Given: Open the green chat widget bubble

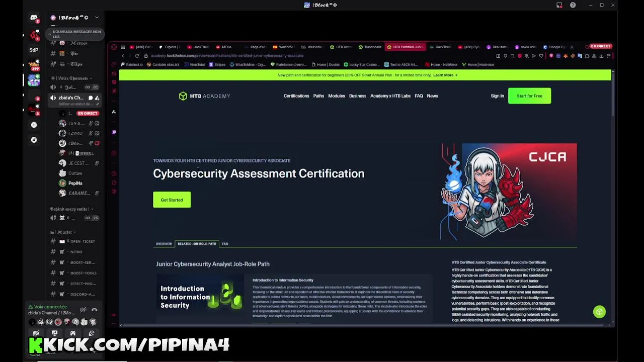Looking at the screenshot, I should pos(599,312).
